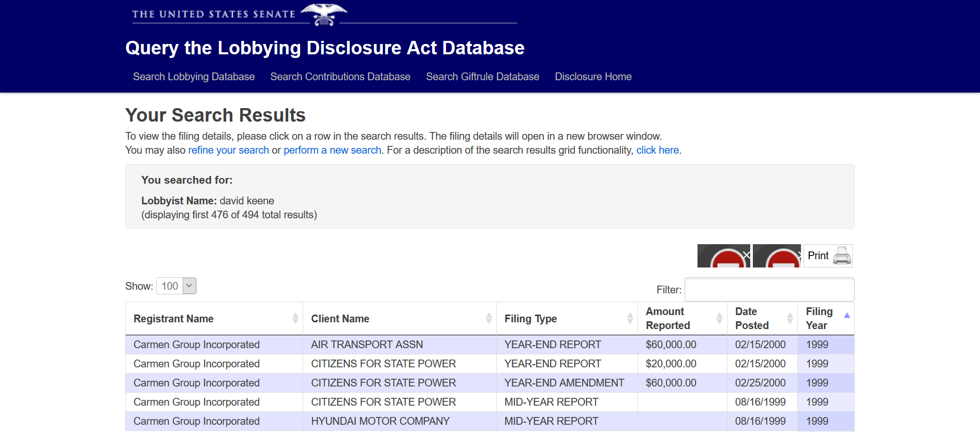The image size is (980, 432).
Task: Toggle the Filing Year sort arrow
Action: (x=847, y=315)
